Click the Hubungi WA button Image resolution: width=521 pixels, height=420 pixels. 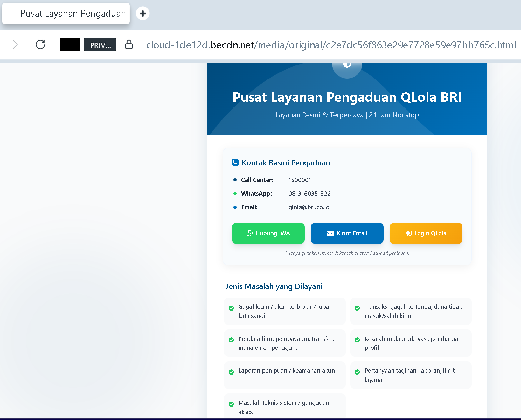pyautogui.click(x=268, y=233)
